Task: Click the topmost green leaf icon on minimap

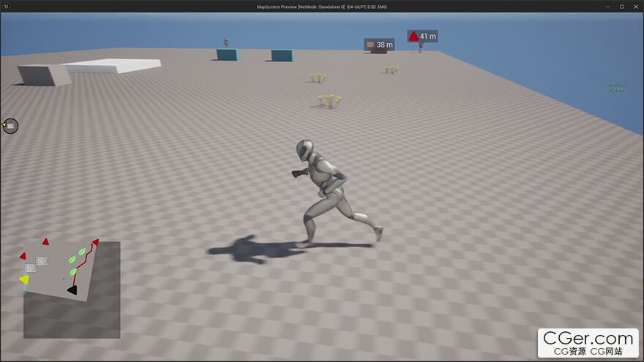Action: 82,252
